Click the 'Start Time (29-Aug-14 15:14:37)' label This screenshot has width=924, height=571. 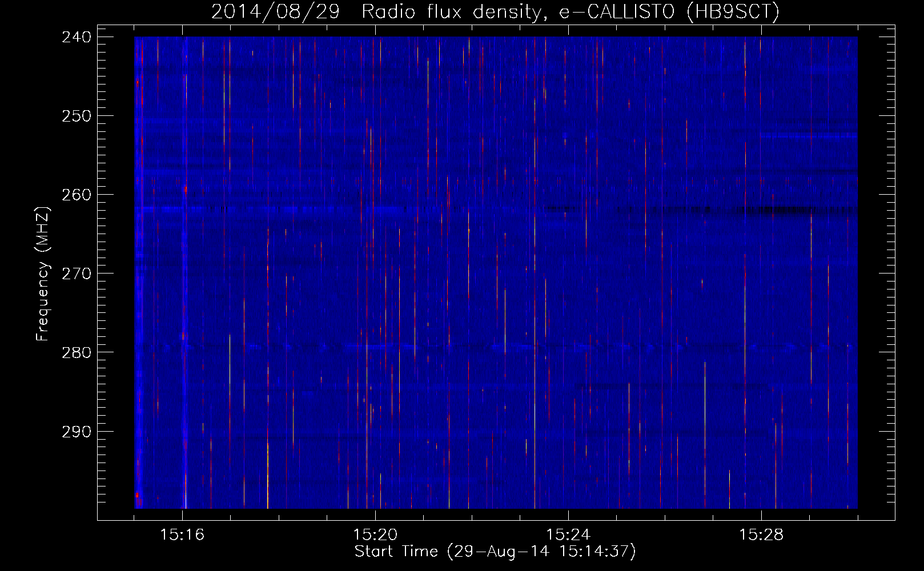tap(495, 552)
